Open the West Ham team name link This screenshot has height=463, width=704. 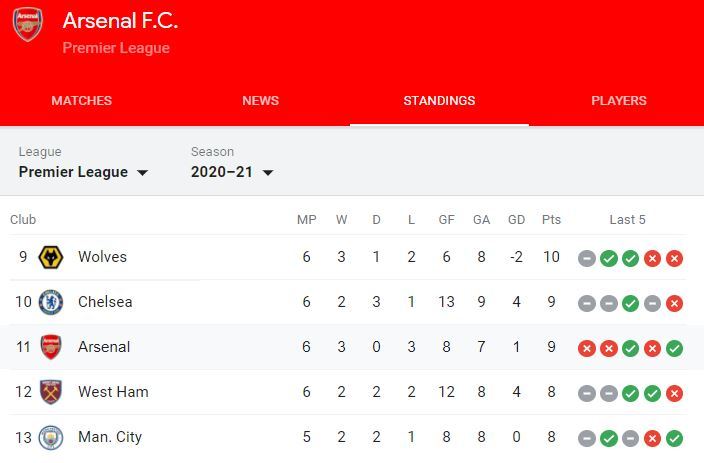pyautogui.click(x=113, y=392)
